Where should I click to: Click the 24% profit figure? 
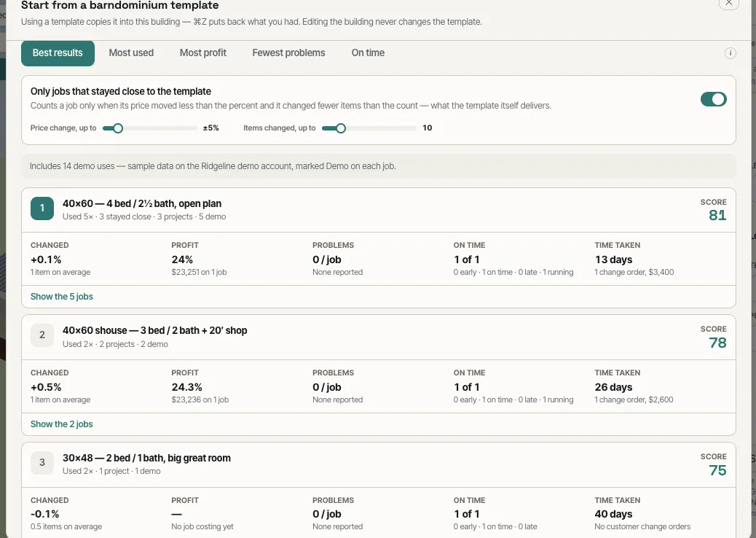pyautogui.click(x=182, y=260)
